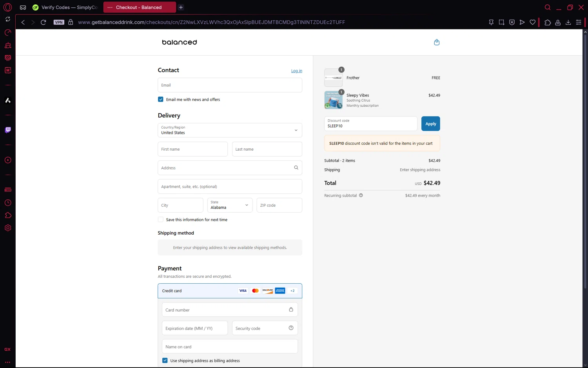Image resolution: width=588 pixels, height=368 pixels.
Task: Click the balanced logo
Action: [180, 42]
